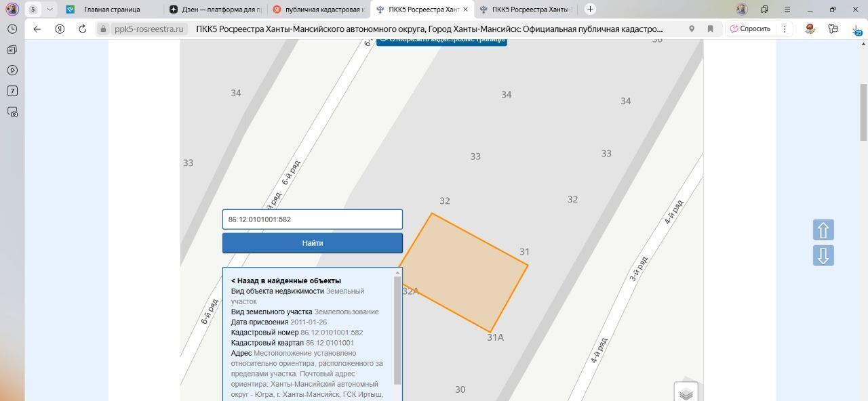Open the tab counter showing 5
Screen dimensions: 868x401
pos(33,9)
